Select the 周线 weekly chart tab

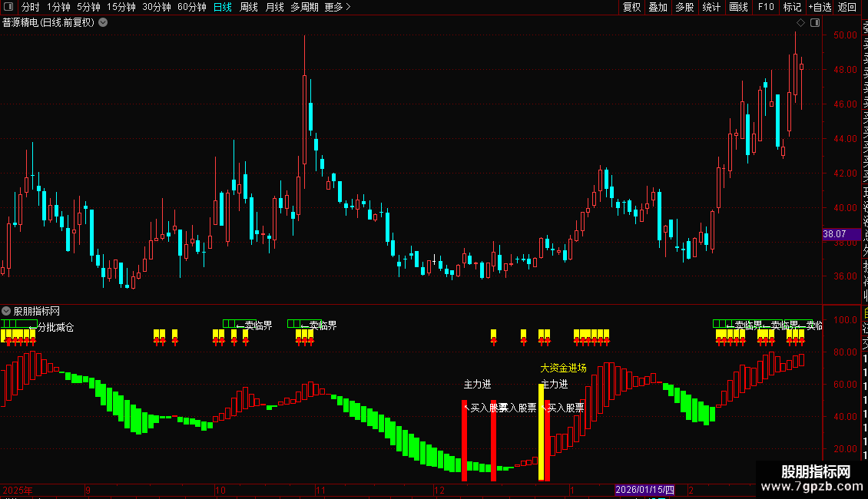click(249, 7)
